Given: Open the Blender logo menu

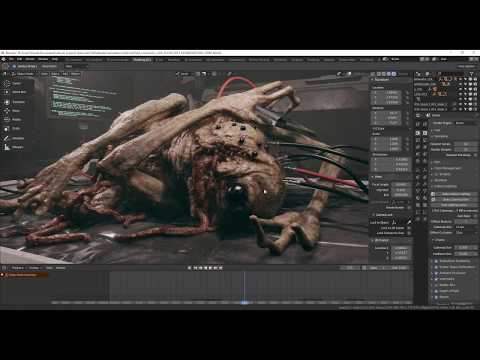Looking at the screenshot, I should (x=4, y=59).
